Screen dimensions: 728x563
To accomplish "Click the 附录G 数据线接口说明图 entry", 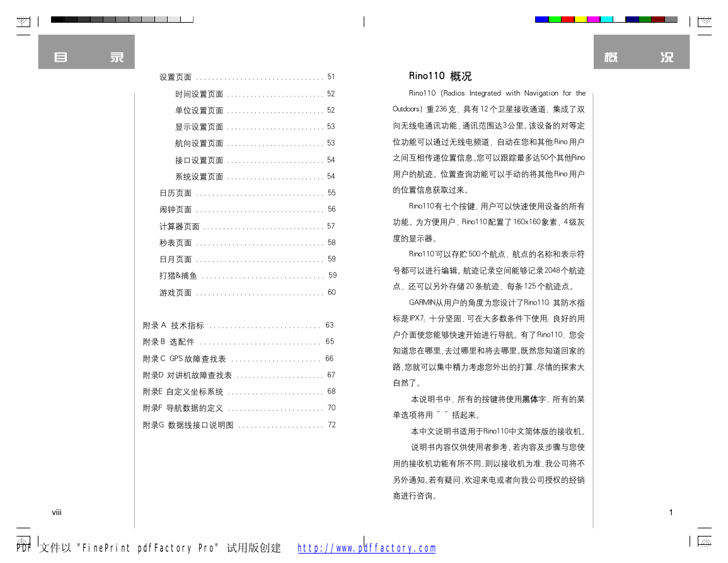I will click(239, 425).
